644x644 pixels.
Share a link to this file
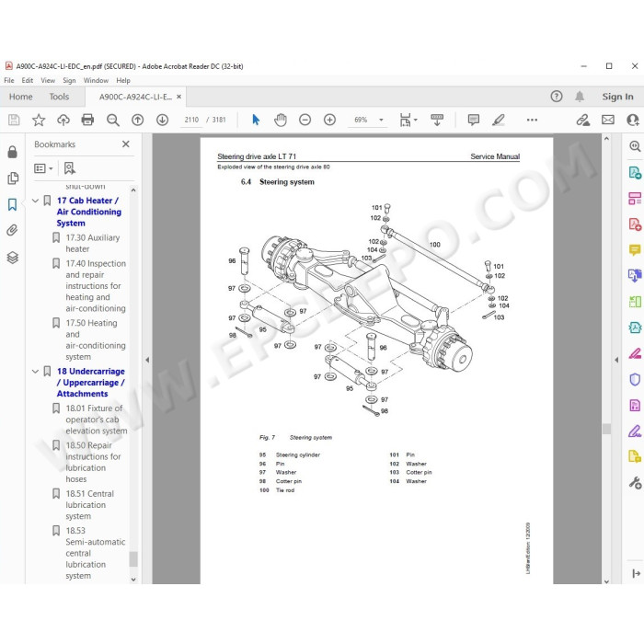pos(582,120)
